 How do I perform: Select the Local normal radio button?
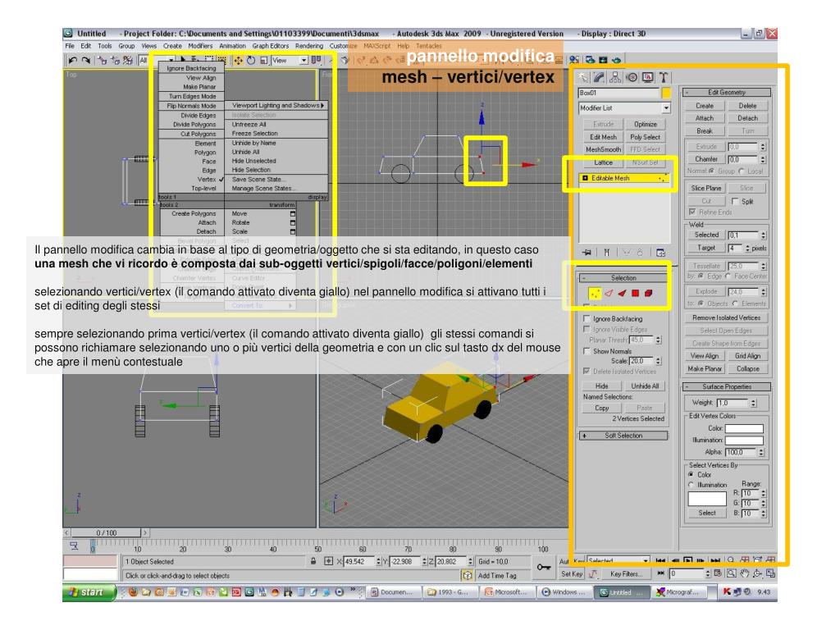742,171
